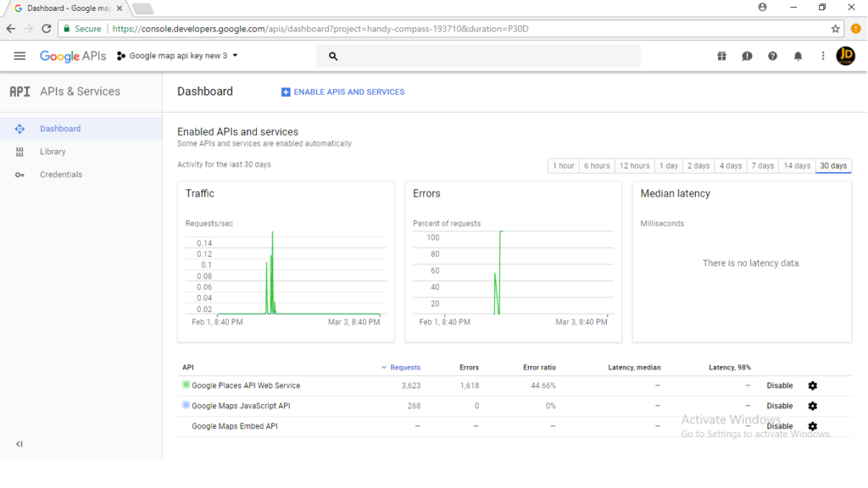Open the main hamburger navigation menu
Screen dimensions: 868x488
tap(19, 56)
